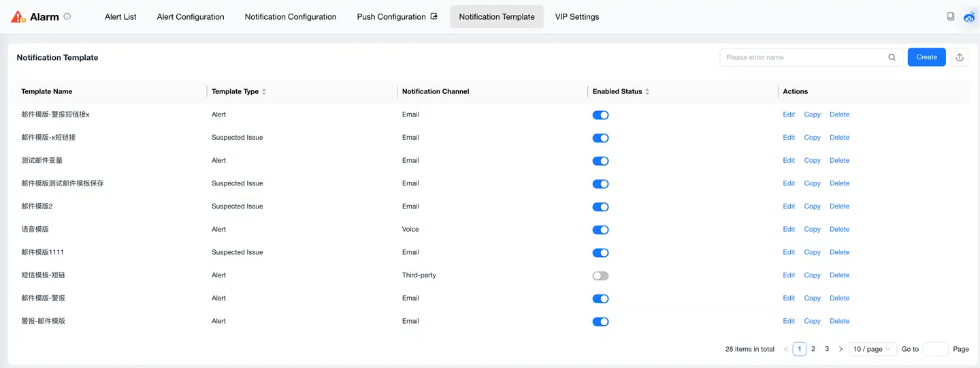
Task: Click the 测试邮件变量 template name
Action: [x=42, y=161]
